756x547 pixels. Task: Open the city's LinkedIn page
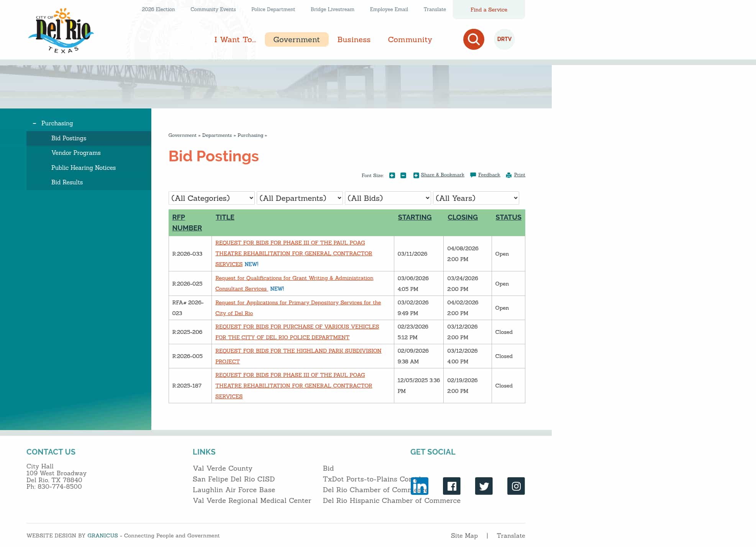[419, 486]
